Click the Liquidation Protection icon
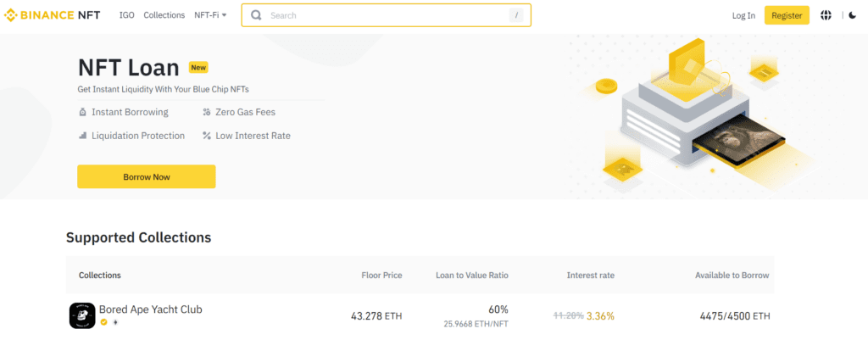The height and width of the screenshot is (340, 868). click(x=82, y=136)
